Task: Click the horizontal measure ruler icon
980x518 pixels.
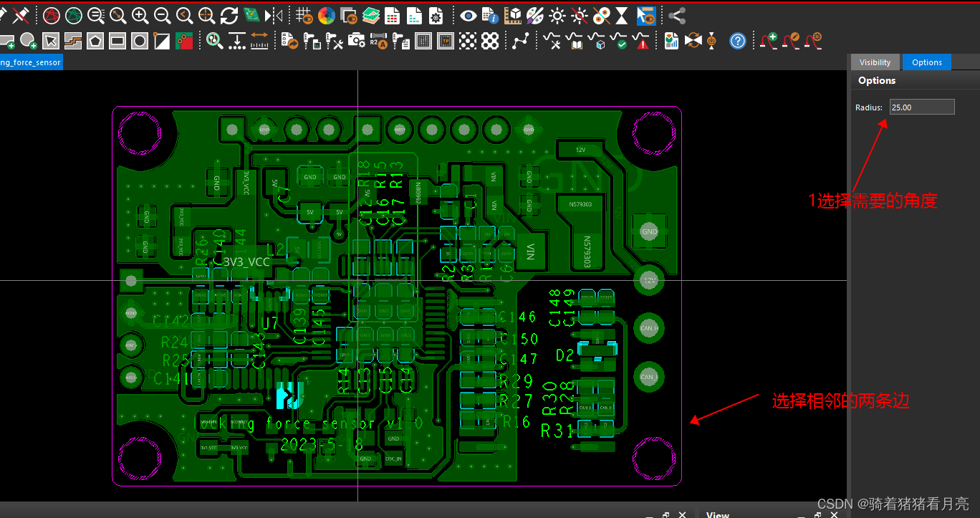Action: [x=259, y=41]
